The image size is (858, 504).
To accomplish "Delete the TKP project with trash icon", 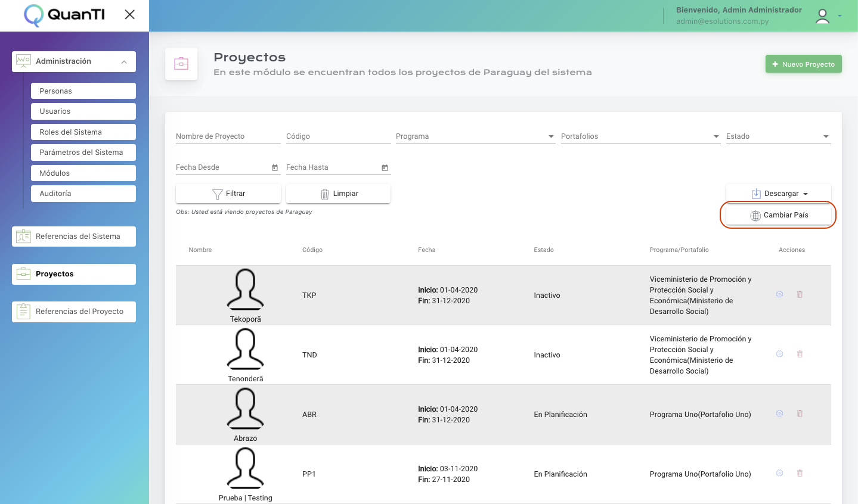I will tap(800, 294).
